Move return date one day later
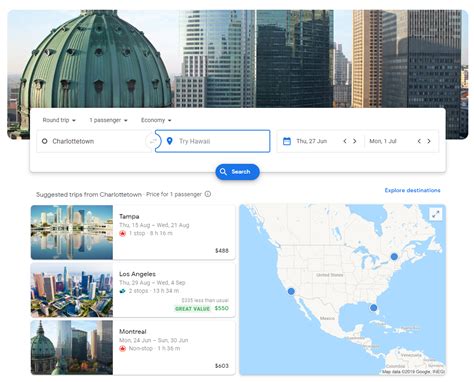474x382 pixels. pos(429,141)
